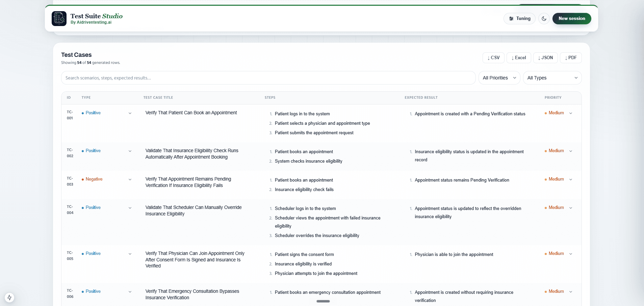This screenshot has height=306, width=644.
Task: Click step "Patient submits the appointment request"
Action: [314, 133]
